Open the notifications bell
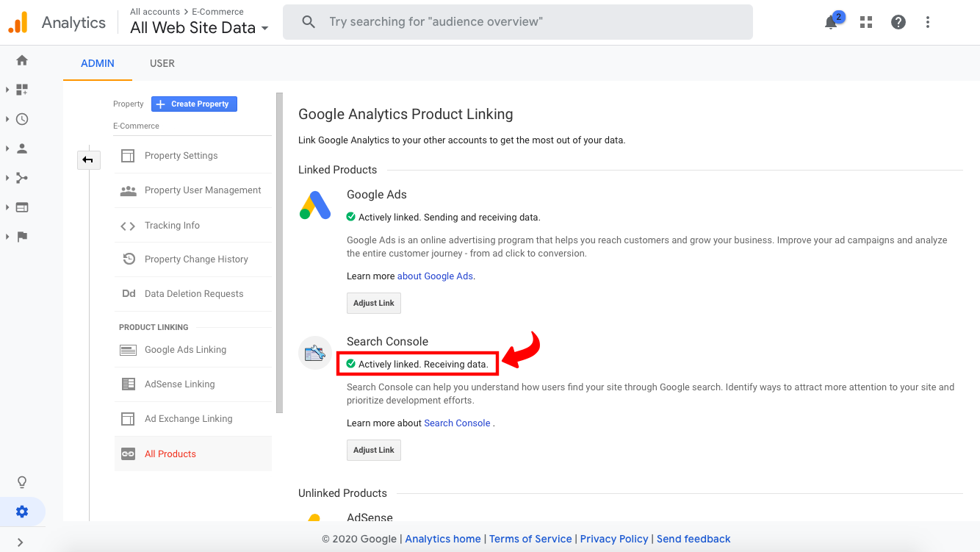 coord(831,22)
